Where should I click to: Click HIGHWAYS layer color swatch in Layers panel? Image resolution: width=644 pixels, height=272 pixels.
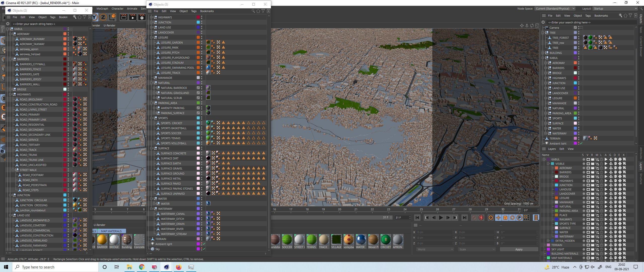(556, 181)
